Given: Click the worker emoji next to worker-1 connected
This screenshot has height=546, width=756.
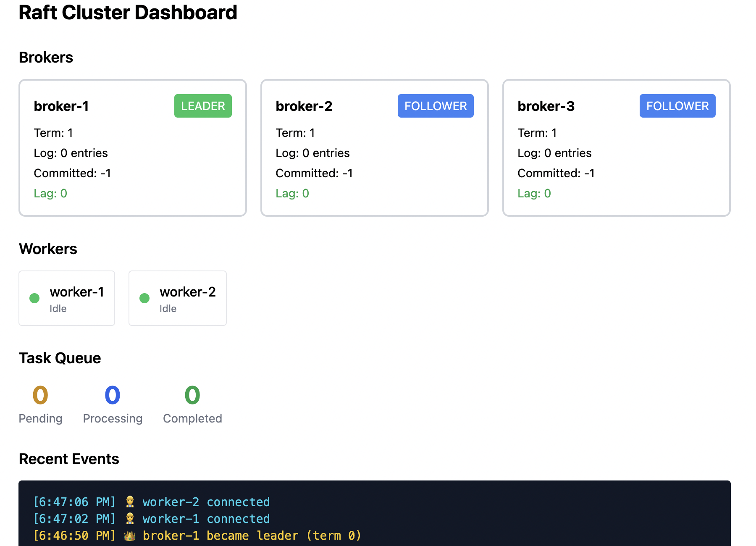Looking at the screenshot, I should (x=130, y=518).
